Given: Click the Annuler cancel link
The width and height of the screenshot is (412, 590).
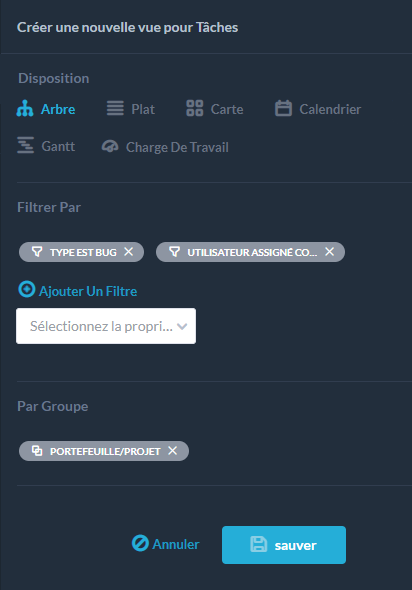Looking at the screenshot, I should 165,544.
